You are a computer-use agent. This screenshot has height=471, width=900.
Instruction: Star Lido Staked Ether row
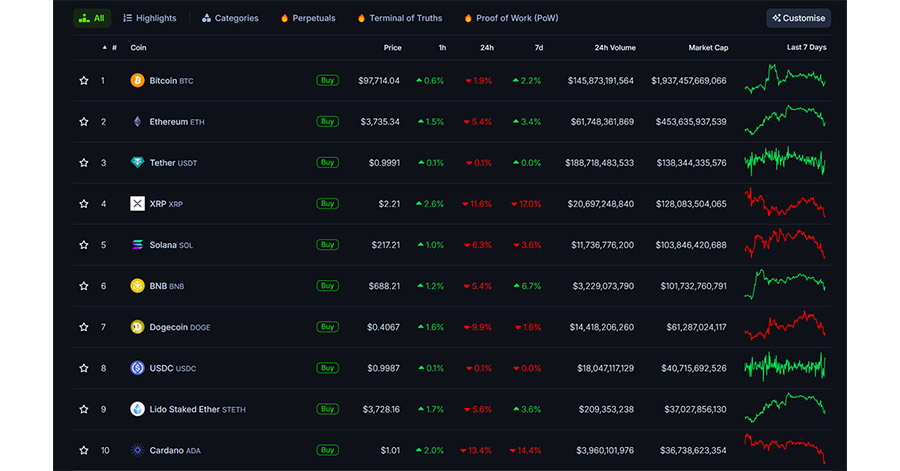coord(84,409)
